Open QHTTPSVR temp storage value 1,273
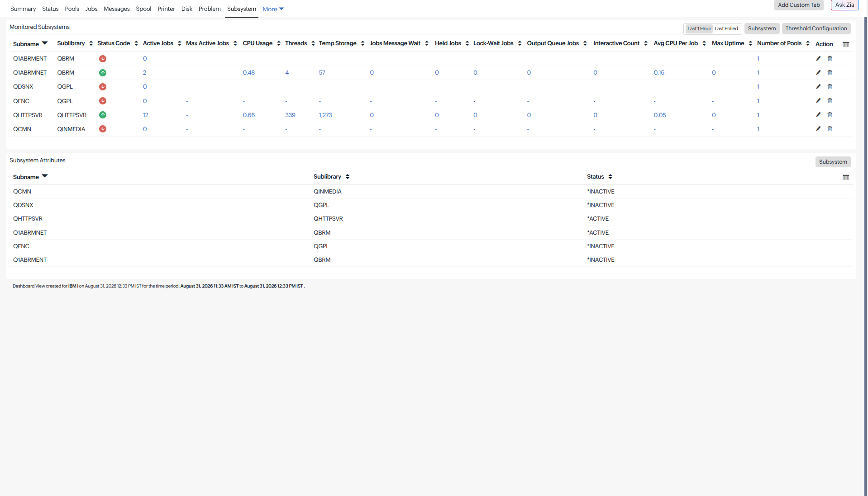 (325, 115)
